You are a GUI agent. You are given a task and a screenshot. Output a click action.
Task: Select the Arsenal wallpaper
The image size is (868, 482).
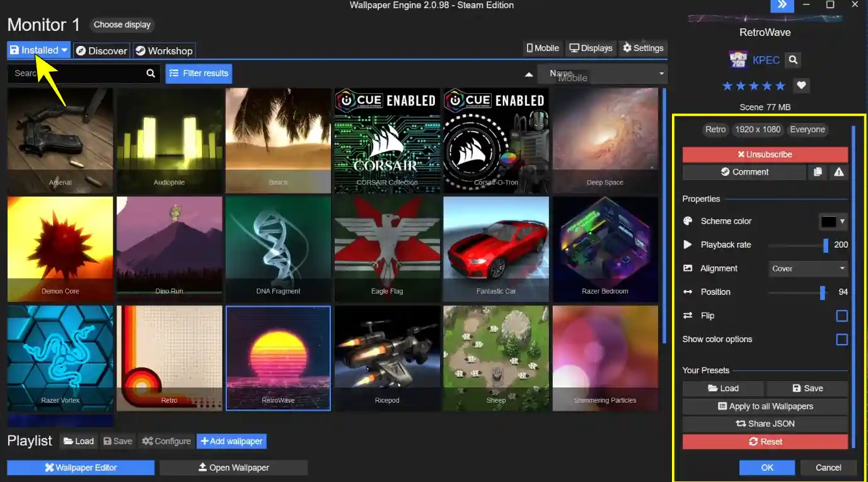click(x=61, y=141)
